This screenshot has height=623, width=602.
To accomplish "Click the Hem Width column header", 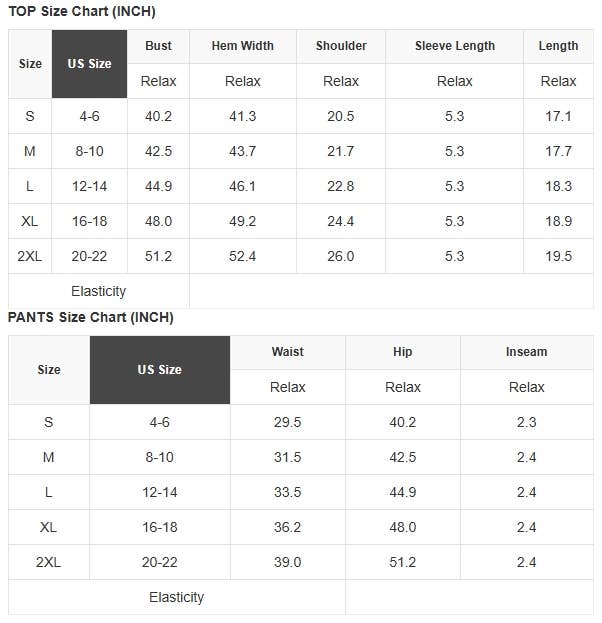I will pyautogui.click(x=242, y=46).
